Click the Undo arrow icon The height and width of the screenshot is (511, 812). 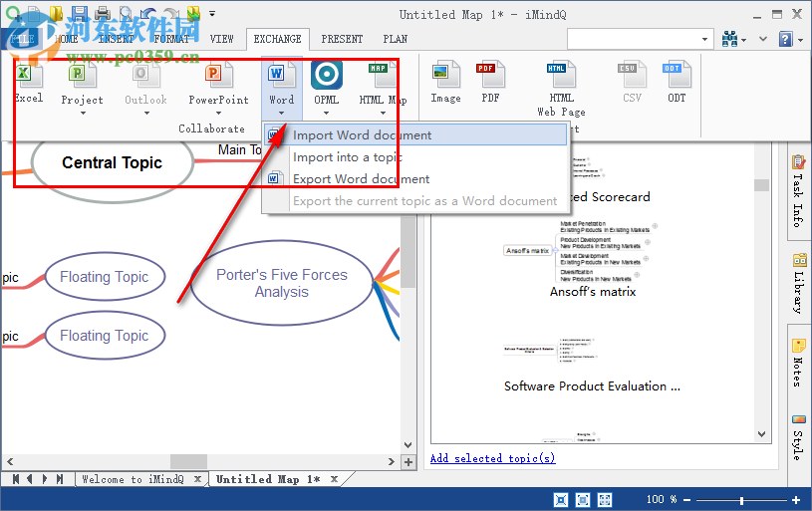(x=148, y=14)
